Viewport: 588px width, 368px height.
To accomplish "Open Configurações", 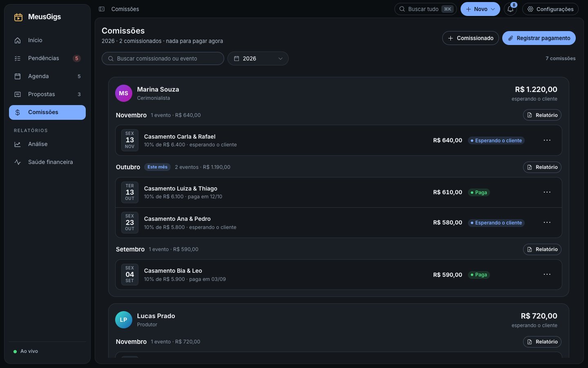I will (x=550, y=9).
